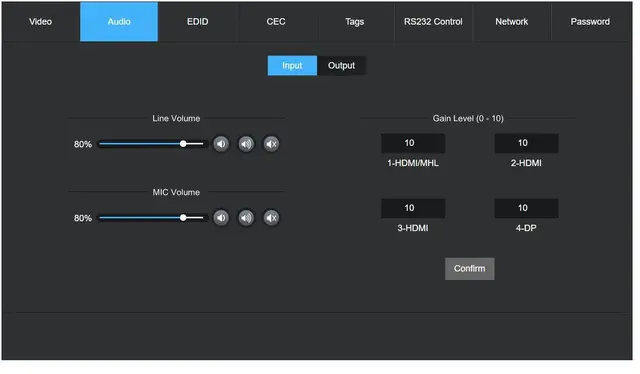Click the MIC Volume slider handle

coord(183,218)
